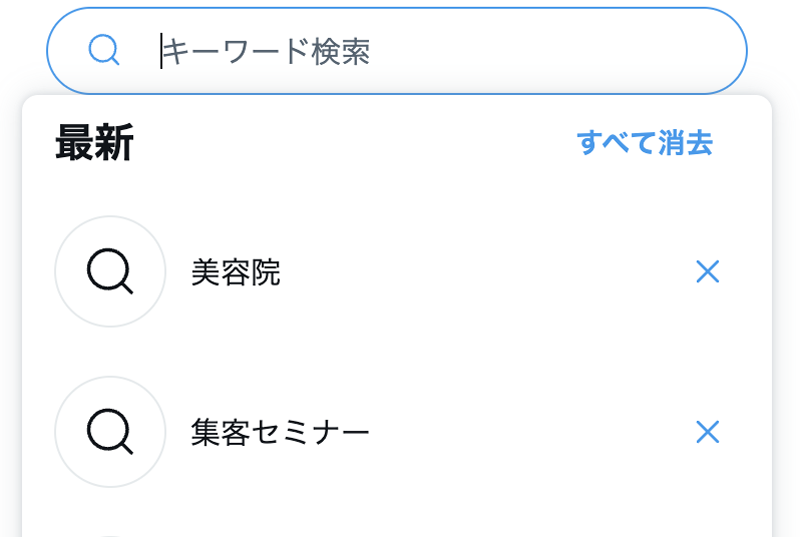
Task: Remove 集客セミナー using its X icon
Action: click(707, 432)
